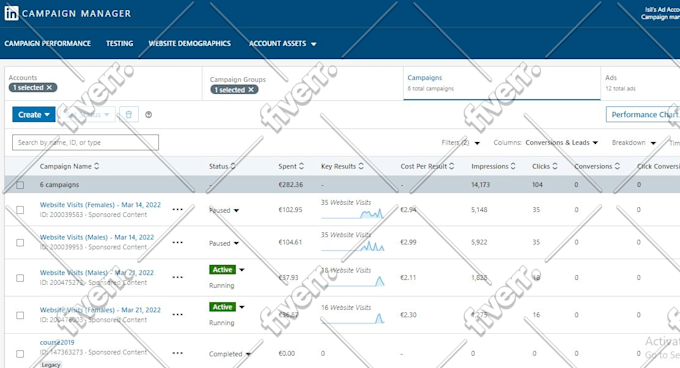Click cost per result €2.11
The height and width of the screenshot is (368, 680).
coord(408,277)
